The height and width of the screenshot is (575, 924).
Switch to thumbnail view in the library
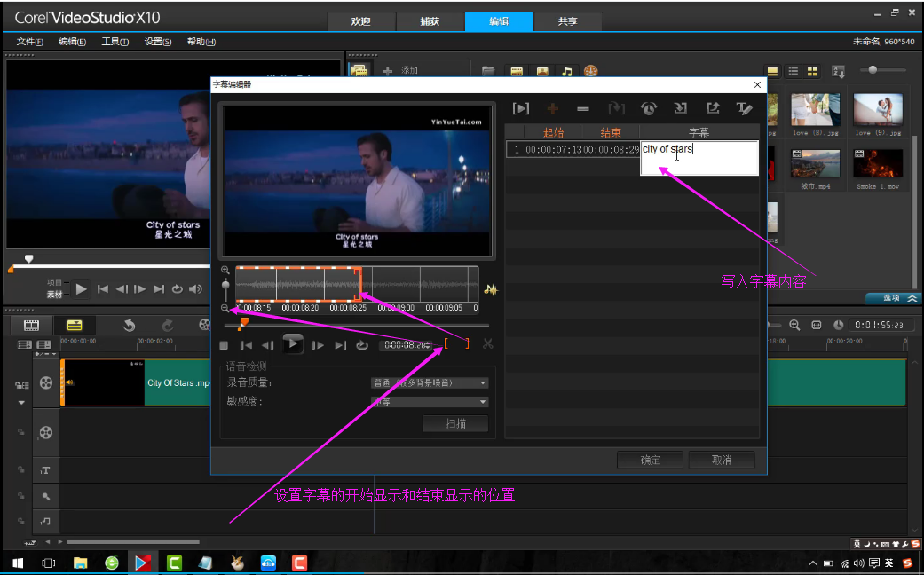point(812,71)
